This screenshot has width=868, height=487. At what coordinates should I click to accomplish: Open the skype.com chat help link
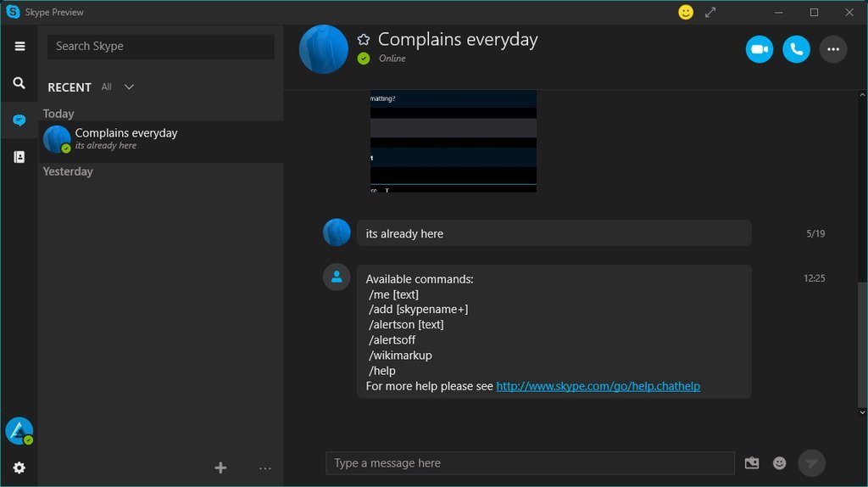pyautogui.click(x=598, y=386)
